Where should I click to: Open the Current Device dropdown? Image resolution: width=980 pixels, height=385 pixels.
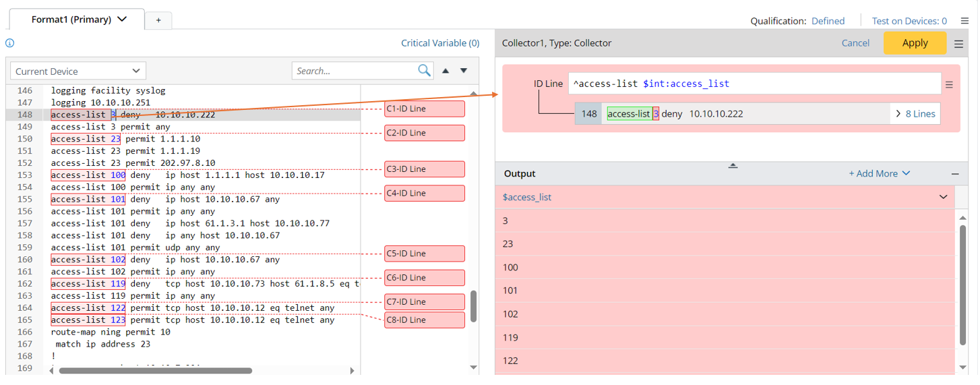pos(78,71)
